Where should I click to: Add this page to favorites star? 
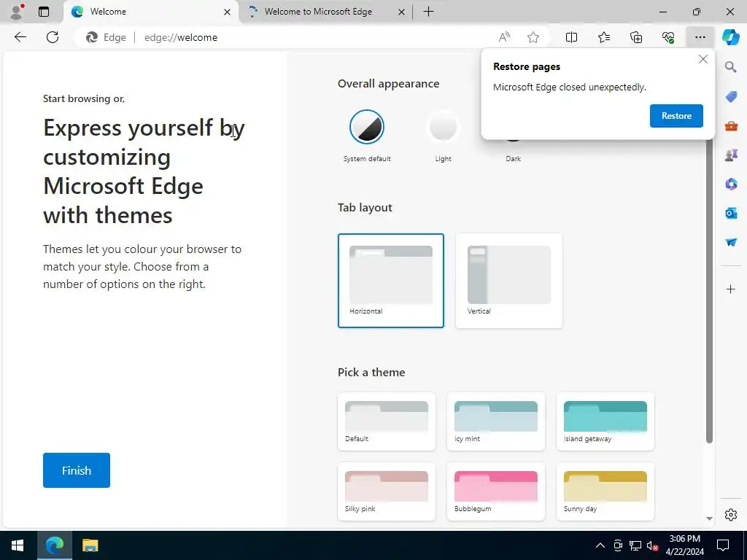pyautogui.click(x=533, y=37)
